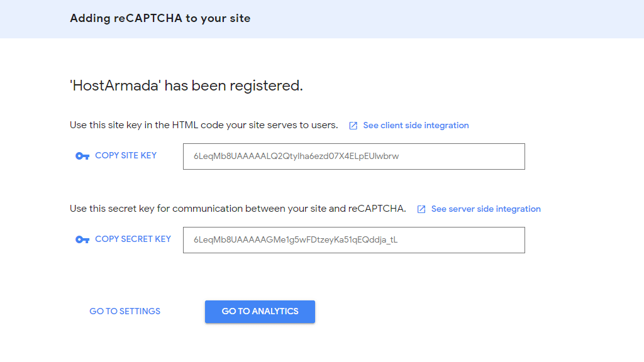Copy the site key using COPY SITE KEY
644x362 pixels.
(126, 155)
